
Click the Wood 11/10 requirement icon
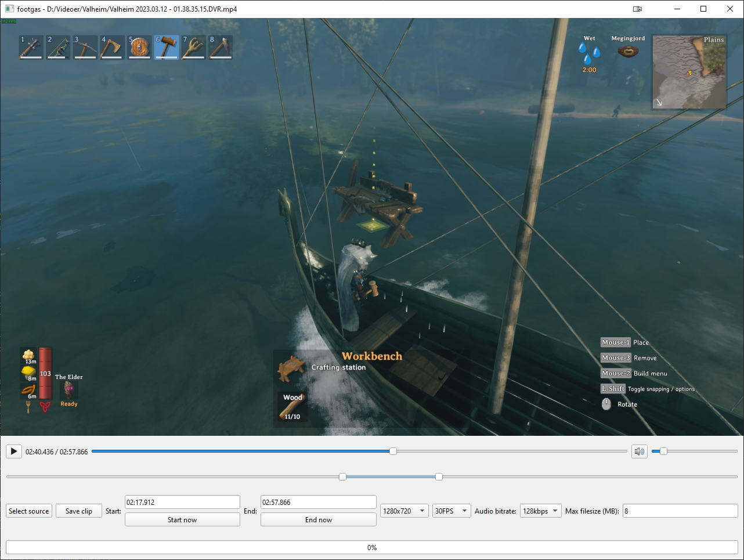[x=292, y=407]
